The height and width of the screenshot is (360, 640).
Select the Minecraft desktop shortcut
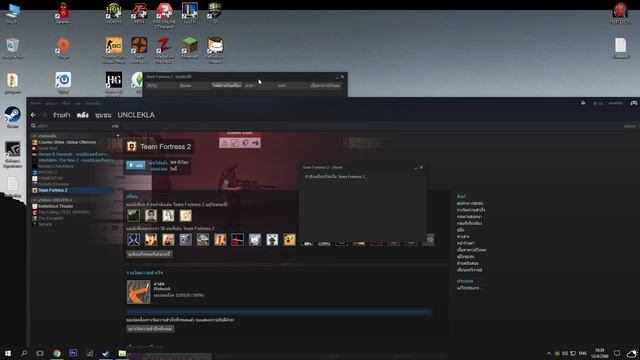tap(190, 48)
